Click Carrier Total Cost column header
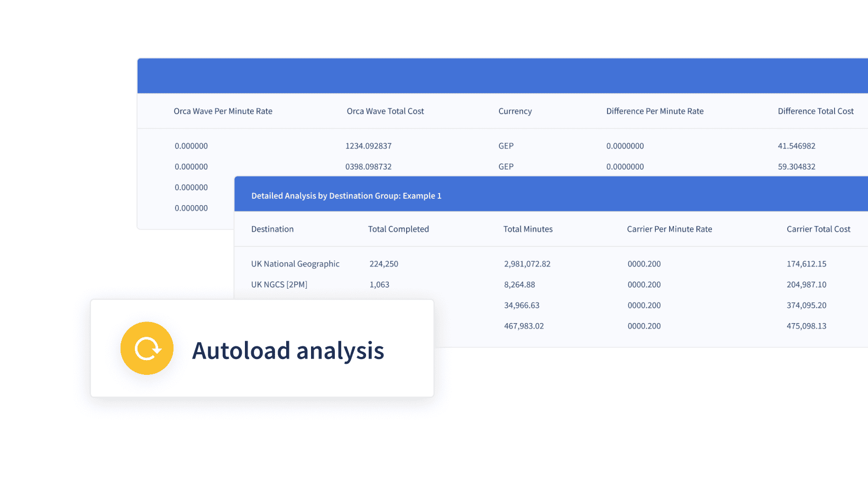Image resolution: width=868 pixels, height=487 pixels. tap(819, 229)
